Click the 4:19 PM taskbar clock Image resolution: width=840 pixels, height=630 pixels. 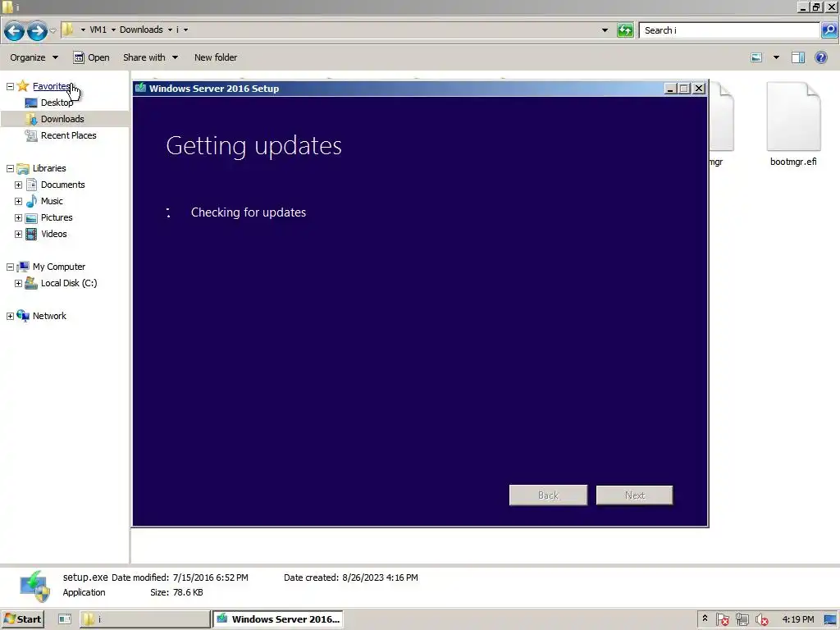797,619
